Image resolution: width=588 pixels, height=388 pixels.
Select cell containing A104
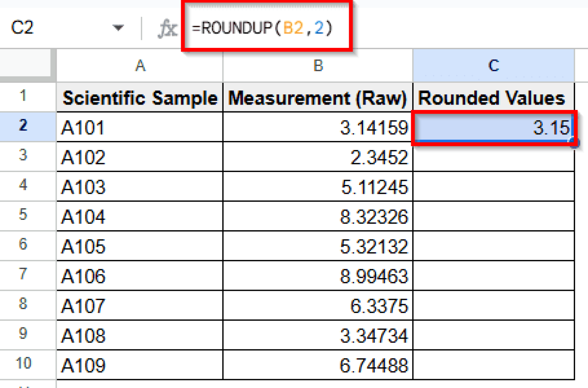tap(140, 217)
